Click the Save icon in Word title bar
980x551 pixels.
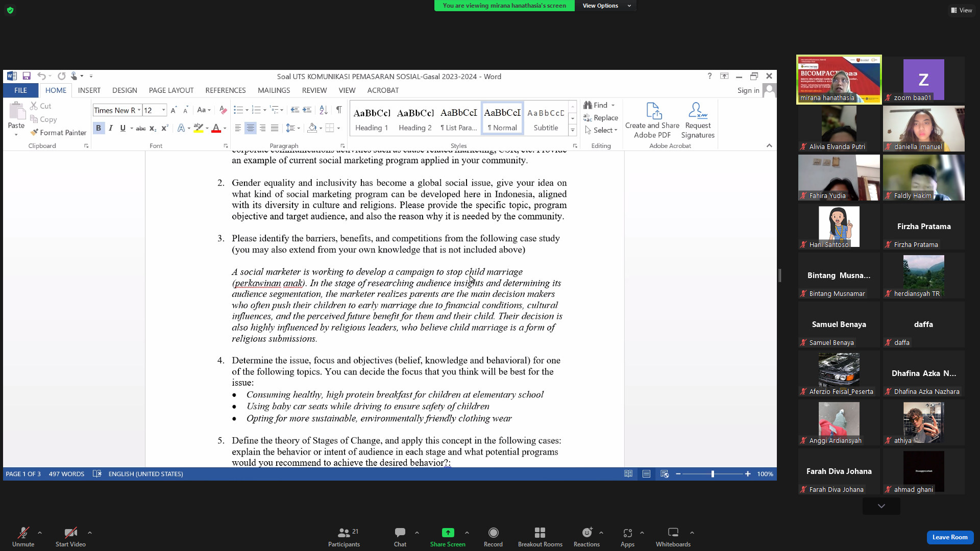pos(27,76)
